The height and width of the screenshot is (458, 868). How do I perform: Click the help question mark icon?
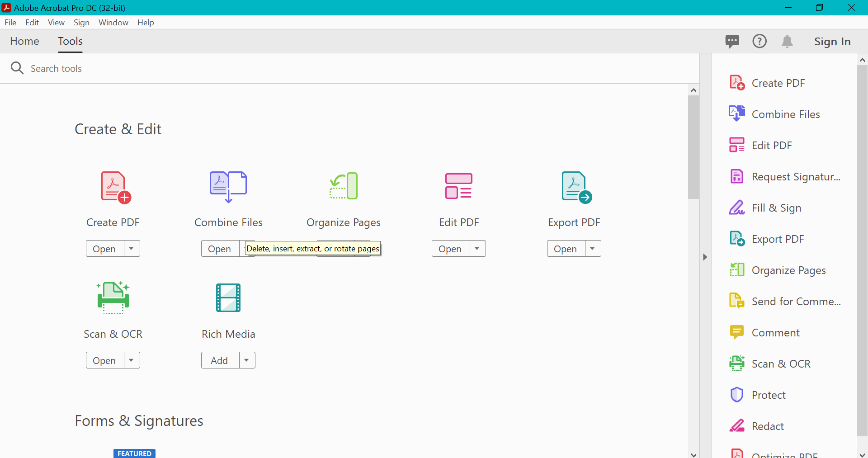759,42
